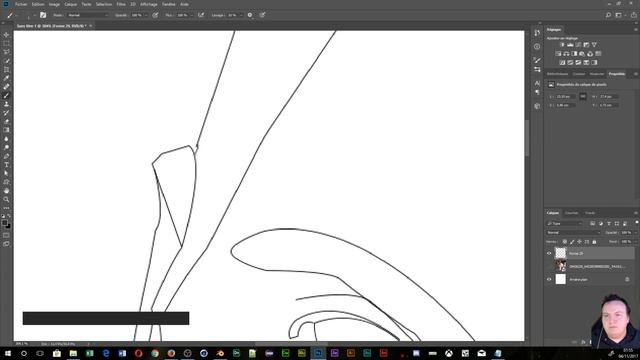This screenshot has width=640, height=360.
Task: Toggle lock transparent pixels
Action: point(564,242)
